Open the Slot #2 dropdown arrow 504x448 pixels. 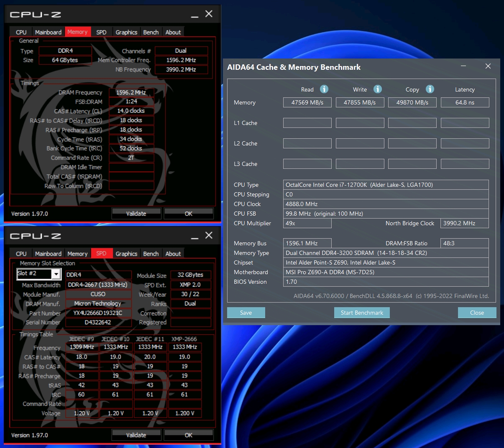click(56, 274)
